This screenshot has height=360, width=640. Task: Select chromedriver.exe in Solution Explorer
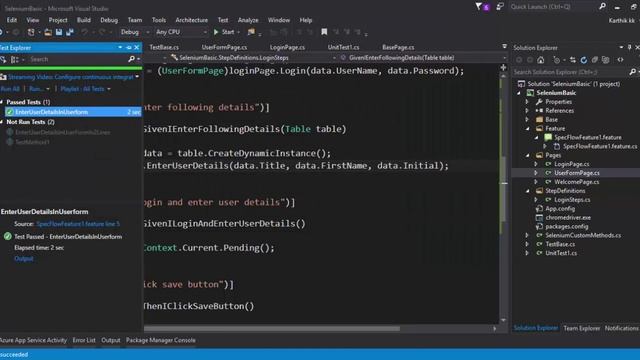pyautogui.click(x=568, y=218)
